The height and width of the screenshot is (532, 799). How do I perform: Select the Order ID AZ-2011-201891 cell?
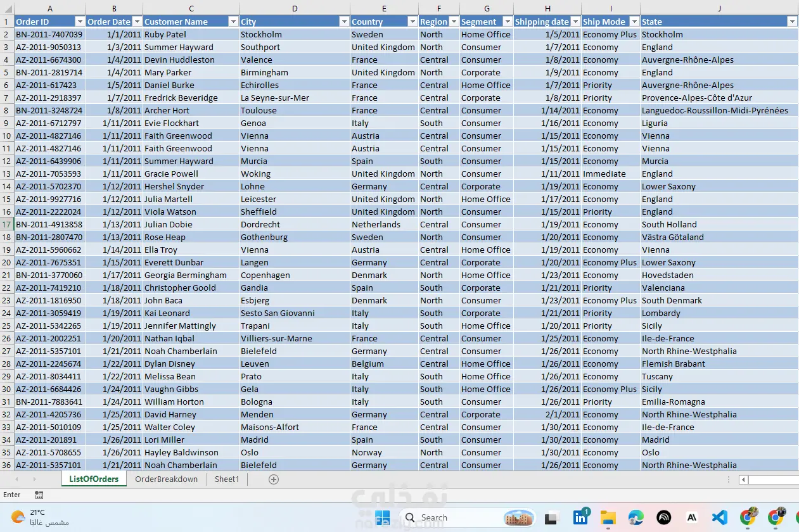50,440
